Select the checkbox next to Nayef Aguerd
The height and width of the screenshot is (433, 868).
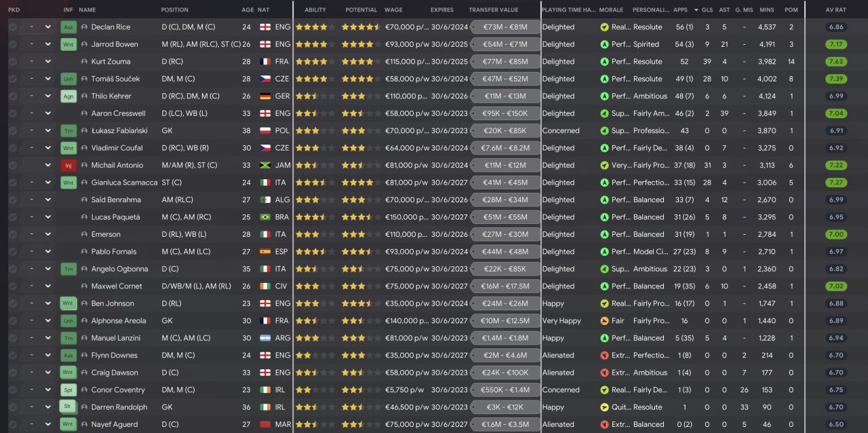tap(13, 425)
